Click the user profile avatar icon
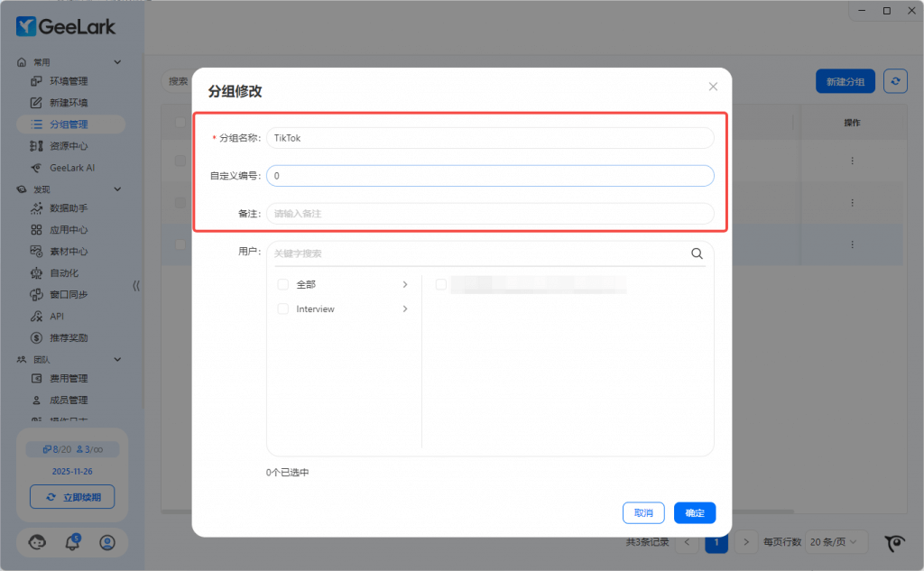 pos(107,542)
